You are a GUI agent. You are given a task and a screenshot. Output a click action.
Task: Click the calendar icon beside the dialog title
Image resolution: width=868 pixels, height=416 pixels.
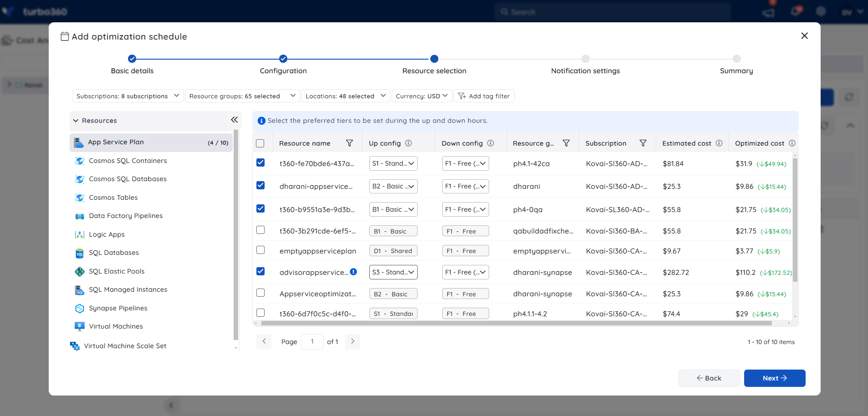[x=65, y=36]
